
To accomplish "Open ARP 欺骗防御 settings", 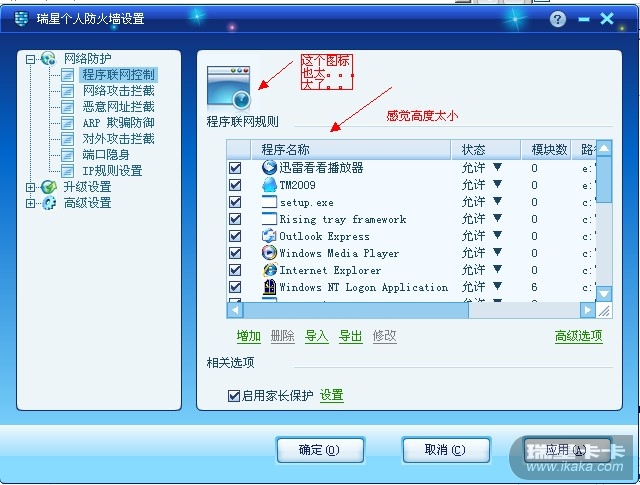I will 118,123.
